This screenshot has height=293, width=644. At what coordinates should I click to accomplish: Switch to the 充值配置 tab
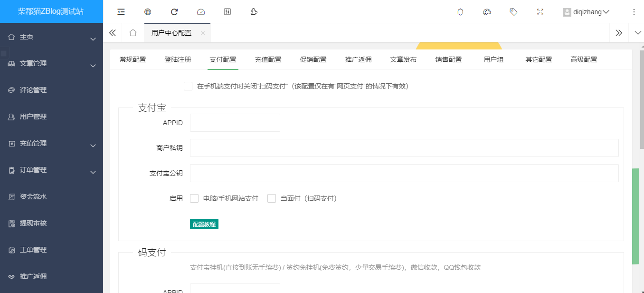268,59
